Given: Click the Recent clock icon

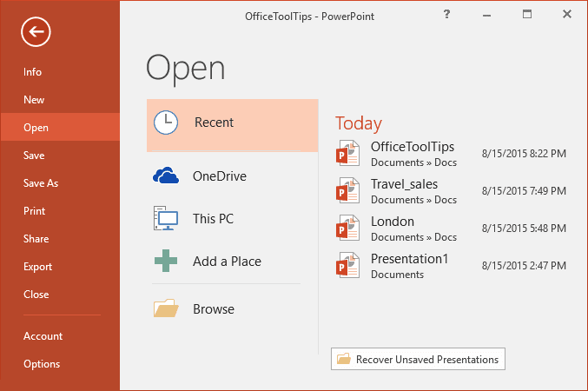Looking at the screenshot, I should 166,123.
